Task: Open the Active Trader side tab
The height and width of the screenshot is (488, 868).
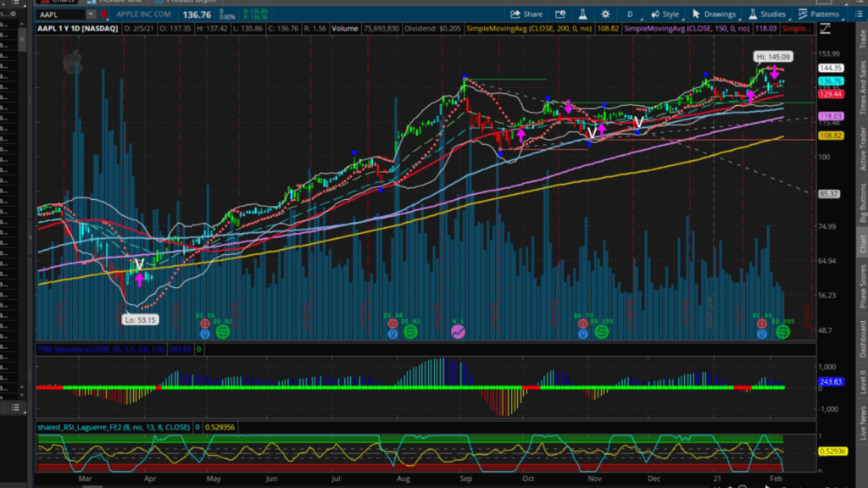Action: (862, 149)
